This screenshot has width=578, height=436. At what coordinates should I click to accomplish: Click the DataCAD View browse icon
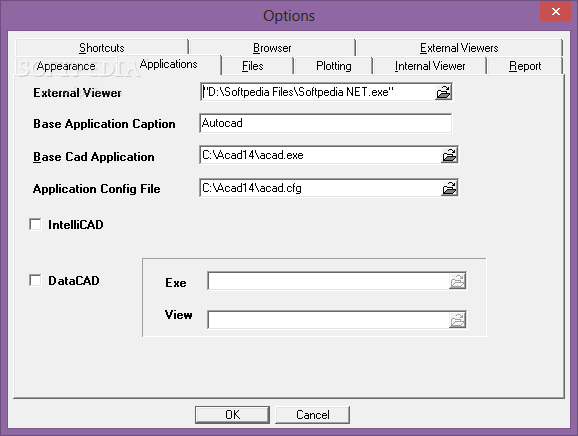(x=457, y=320)
